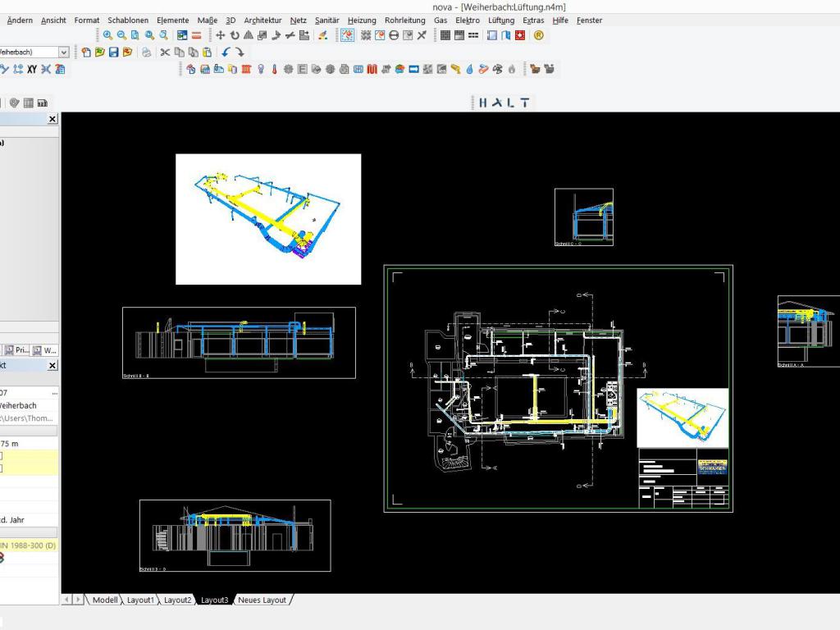
Task: Open the Weiherbach combo box dropdown arrow
Action: click(x=64, y=52)
